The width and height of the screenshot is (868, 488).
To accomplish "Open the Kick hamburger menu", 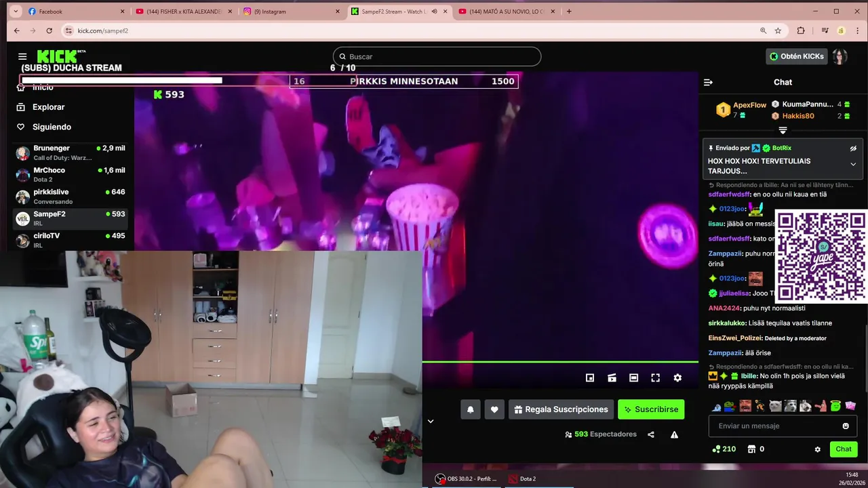I will [x=22, y=57].
